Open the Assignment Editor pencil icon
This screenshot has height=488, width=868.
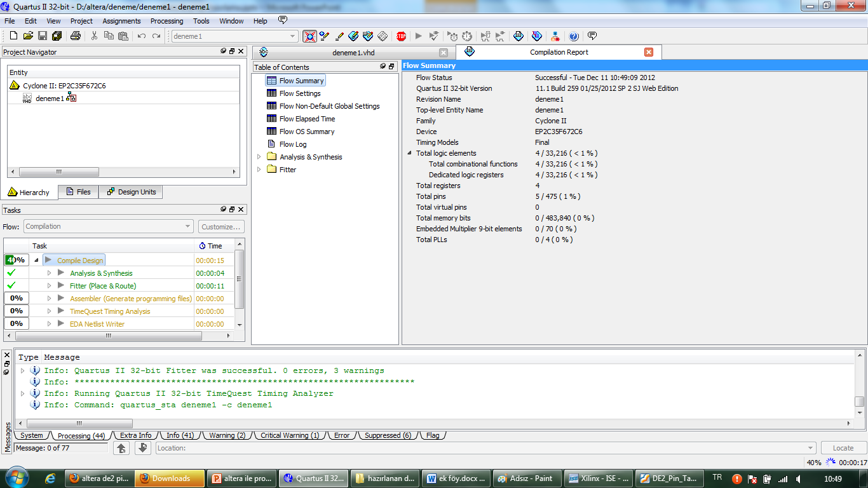(339, 36)
